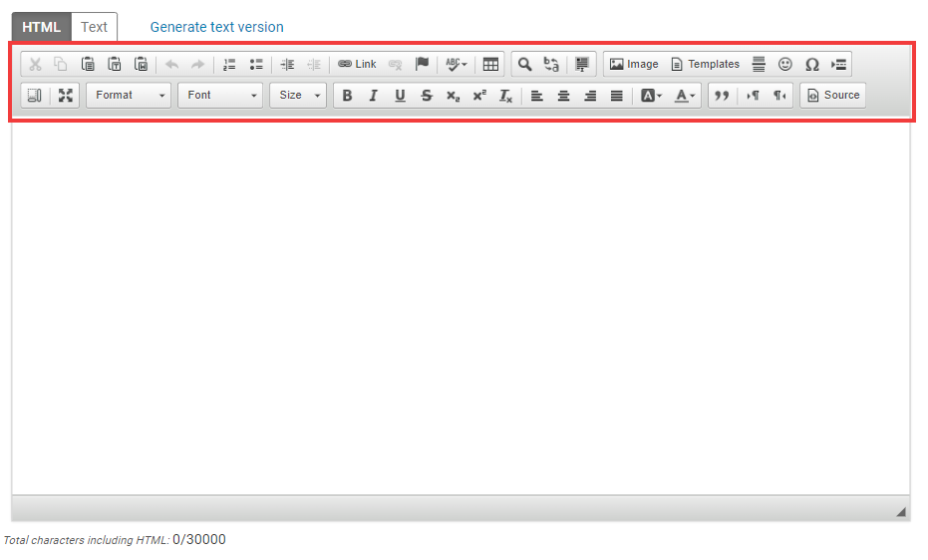Click the Find magnifier icon
Screen dimensions: 928x560
coord(524,64)
